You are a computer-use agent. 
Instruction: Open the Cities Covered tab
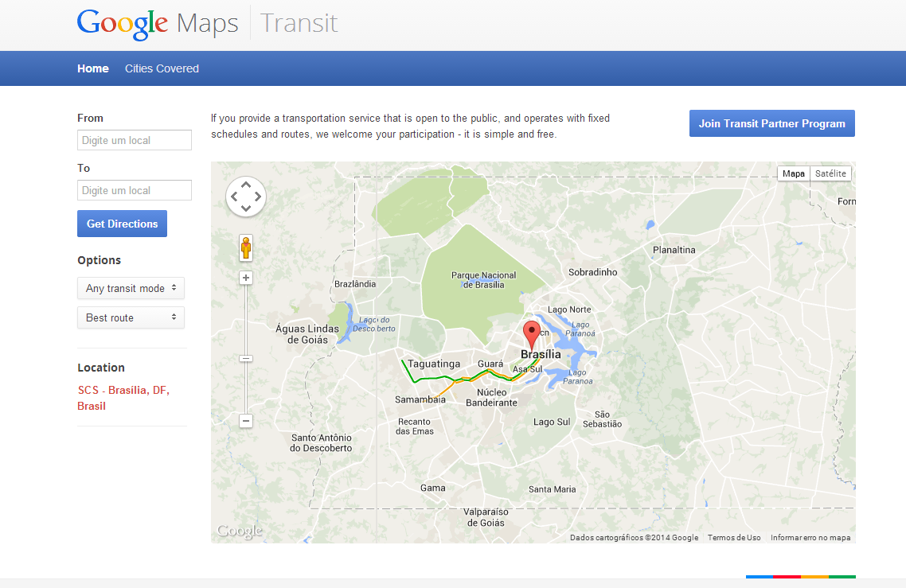(162, 68)
